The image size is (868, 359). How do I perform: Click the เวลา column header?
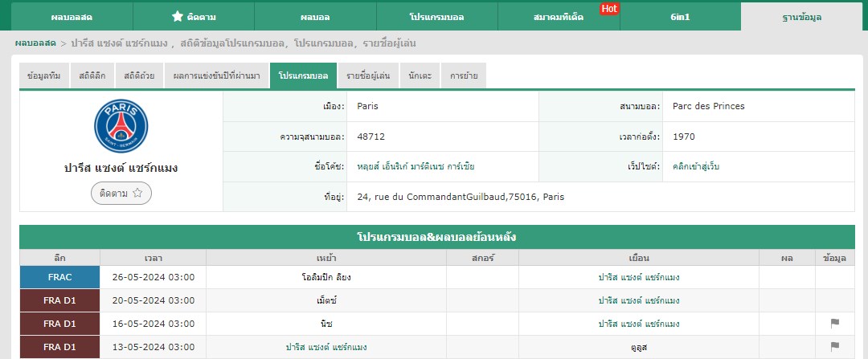click(153, 258)
